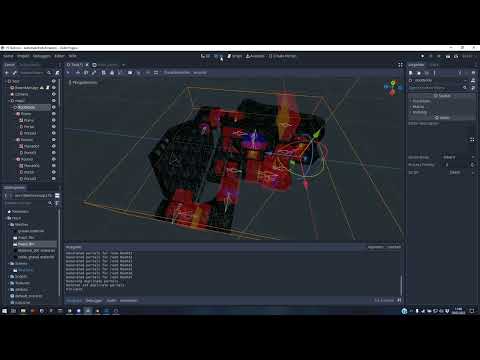Toggle the lock selected node icon

[112, 73]
